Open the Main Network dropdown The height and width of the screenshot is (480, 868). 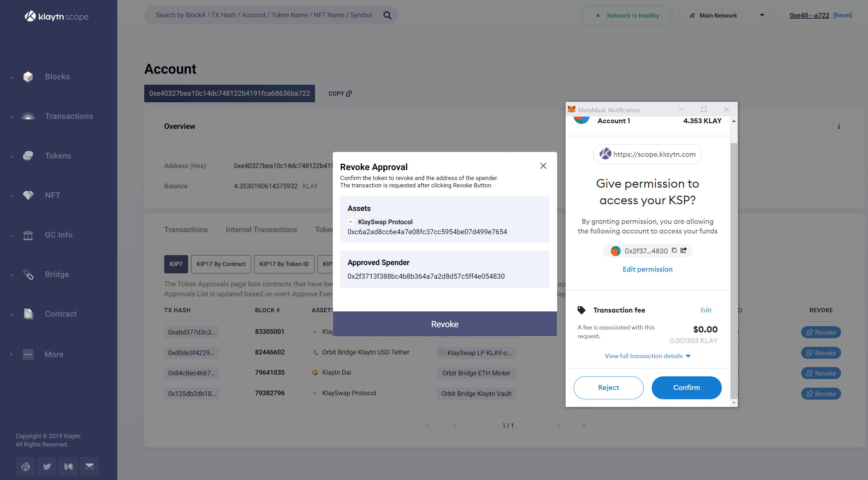click(725, 16)
